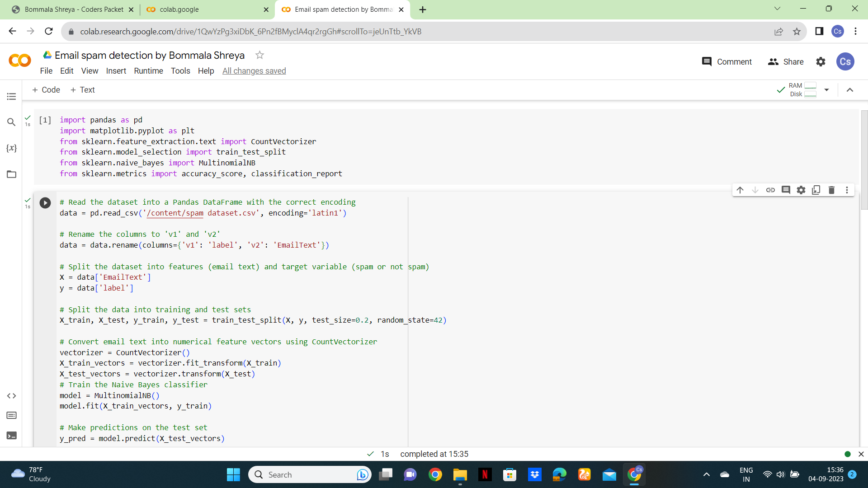The width and height of the screenshot is (868, 488).
Task: Move the cell up
Action: (740, 190)
